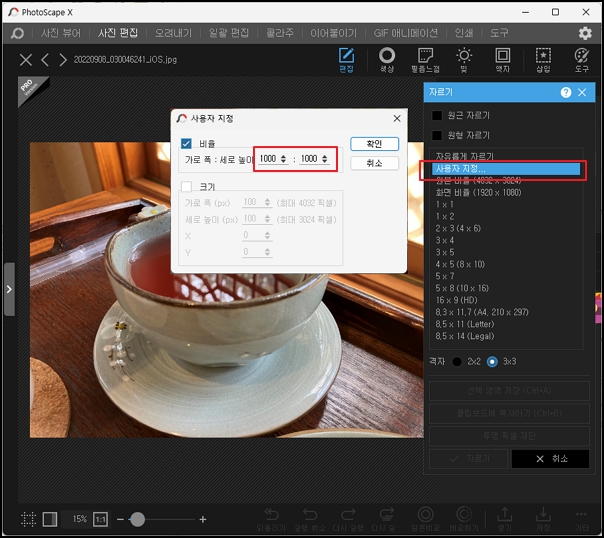Click the 실행 취소 undo icon
The image size is (604, 538).
pos(310,519)
